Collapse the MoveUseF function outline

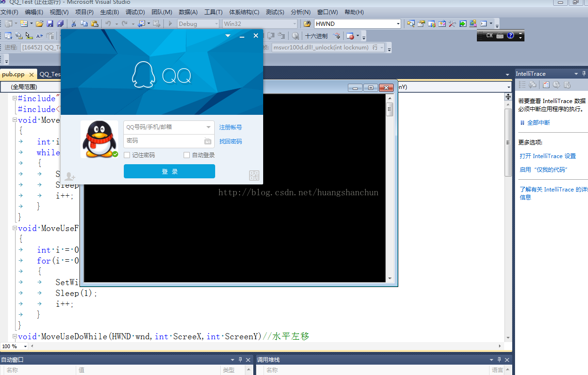point(15,228)
